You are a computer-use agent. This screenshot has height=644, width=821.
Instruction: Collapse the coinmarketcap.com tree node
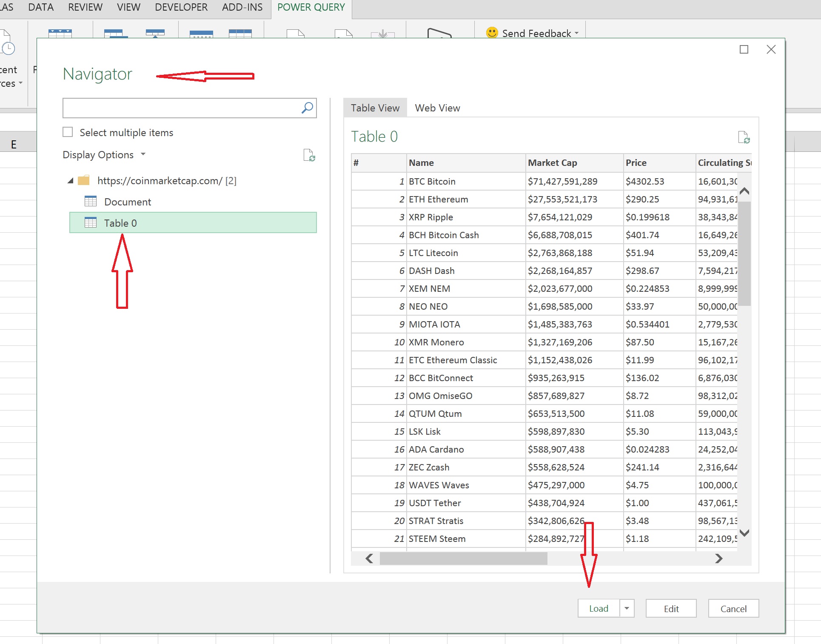tap(71, 181)
